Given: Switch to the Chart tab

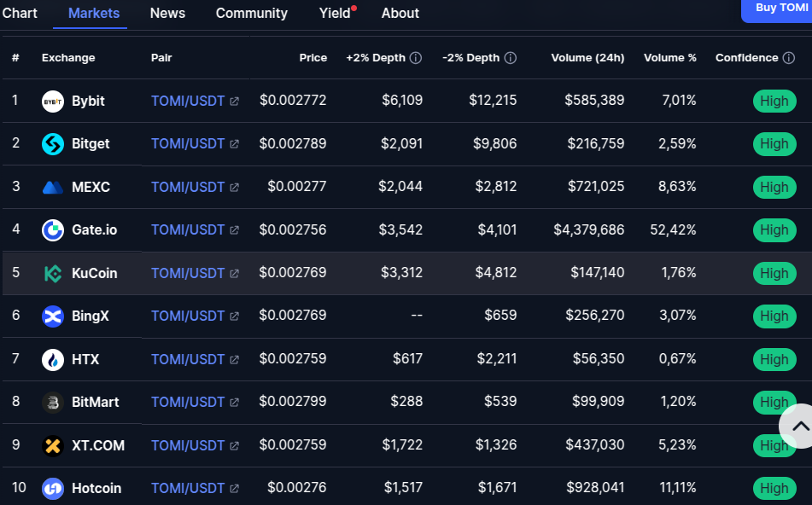Looking at the screenshot, I should click(20, 13).
